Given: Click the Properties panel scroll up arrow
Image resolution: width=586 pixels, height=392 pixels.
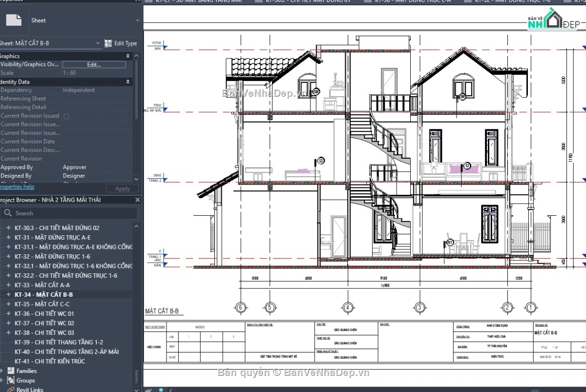Looking at the screenshot, I should click(x=136, y=55).
